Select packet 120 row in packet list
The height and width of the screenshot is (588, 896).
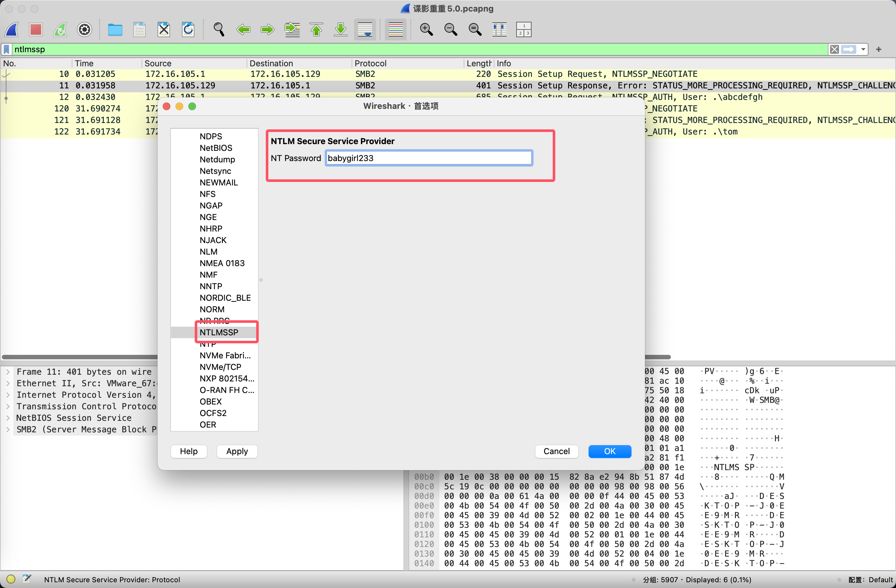tap(79, 109)
